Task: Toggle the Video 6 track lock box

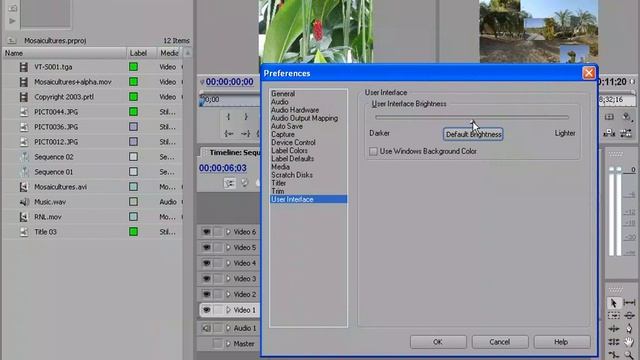Action: coord(218,232)
